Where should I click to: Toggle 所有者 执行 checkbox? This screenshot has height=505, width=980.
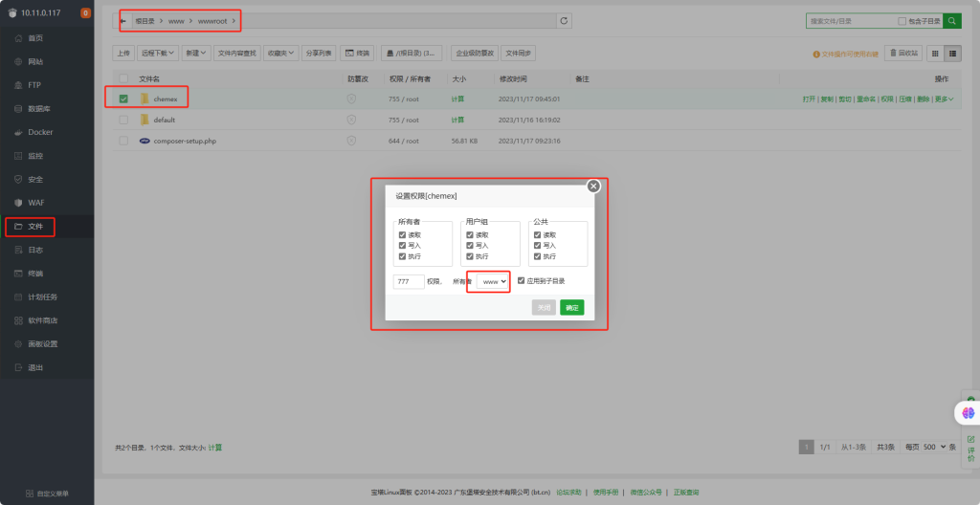[403, 256]
